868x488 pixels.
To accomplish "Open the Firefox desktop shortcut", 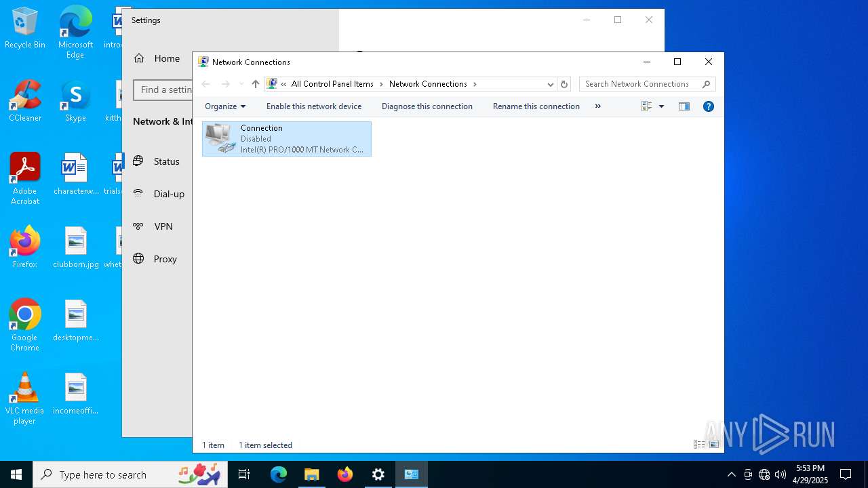I will click(25, 247).
